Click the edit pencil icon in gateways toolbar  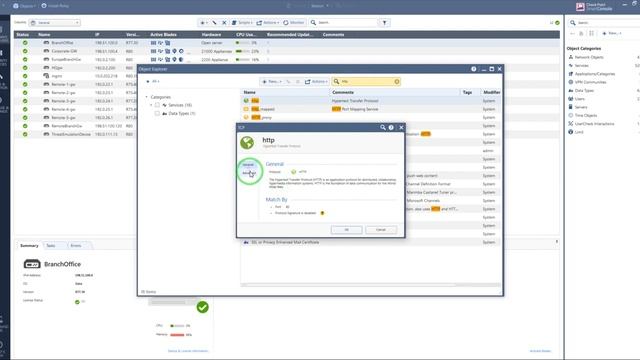pos(214,22)
